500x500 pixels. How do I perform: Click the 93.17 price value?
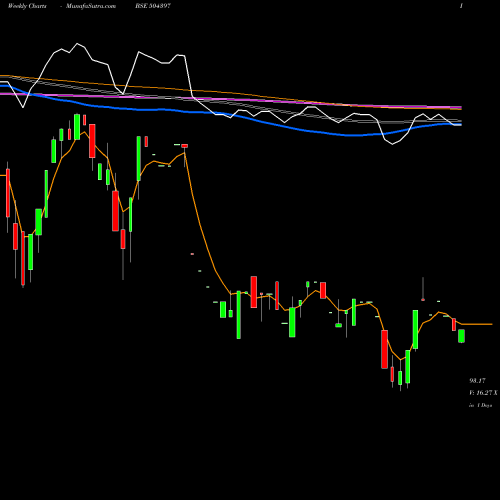[x=477, y=381]
